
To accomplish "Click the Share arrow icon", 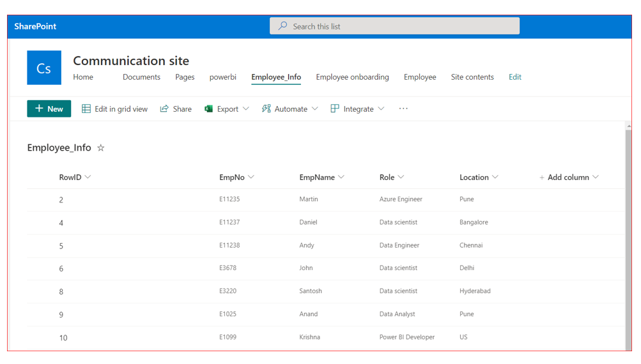I will (164, 109).
